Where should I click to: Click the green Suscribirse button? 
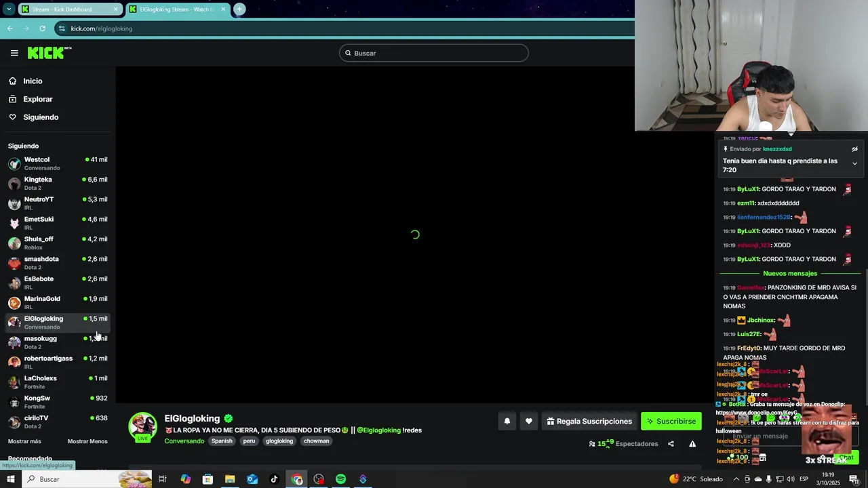click(x=671, y=422)
